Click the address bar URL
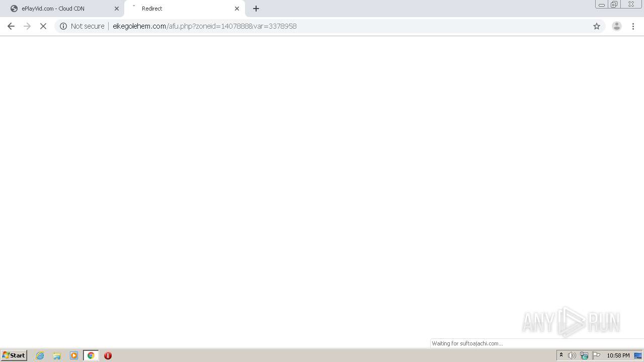The width and height of the screenshot is (644, 362). click(x=204, y=26)
